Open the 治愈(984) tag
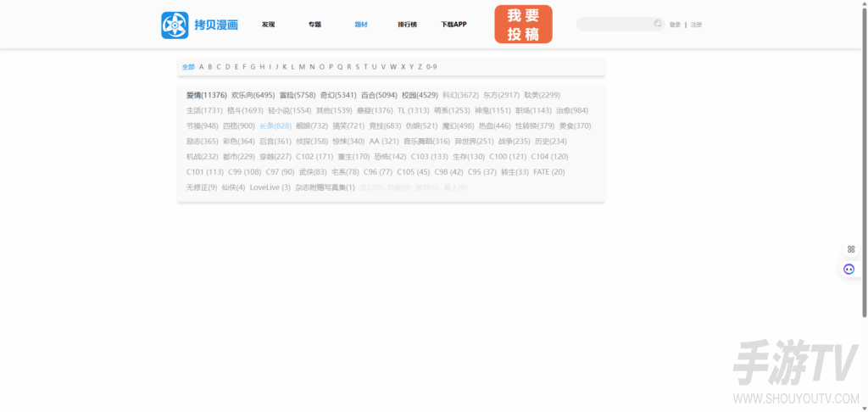Viewport: 868px width, 412px height. [x=572, y=111]
